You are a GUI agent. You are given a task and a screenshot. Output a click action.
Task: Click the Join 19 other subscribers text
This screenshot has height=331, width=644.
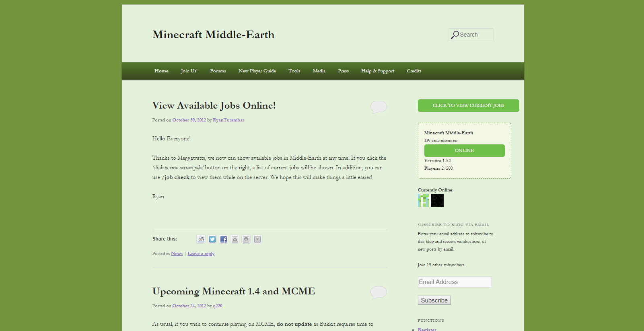(x=441, y=265)
